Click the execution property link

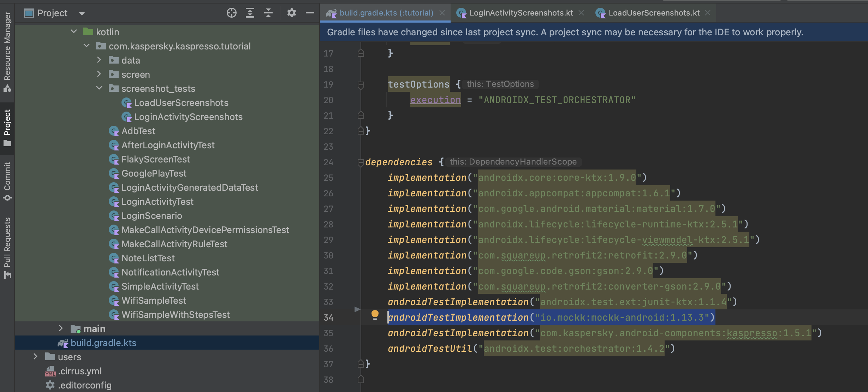coord(435,100)
